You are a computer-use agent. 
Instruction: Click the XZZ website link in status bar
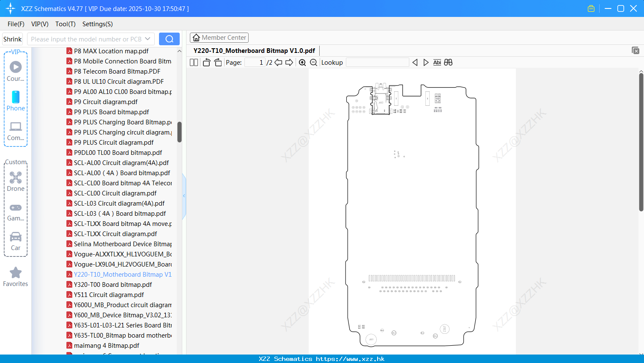click(350, 359)
